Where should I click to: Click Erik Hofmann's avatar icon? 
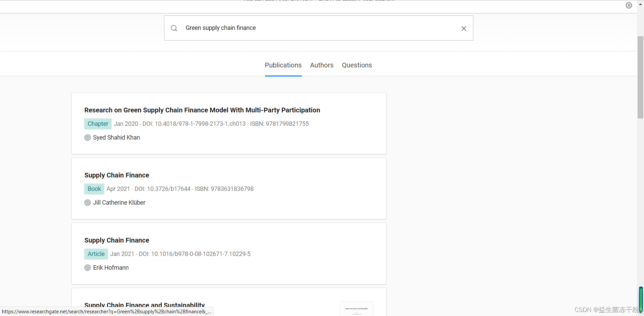pos(88,268)
